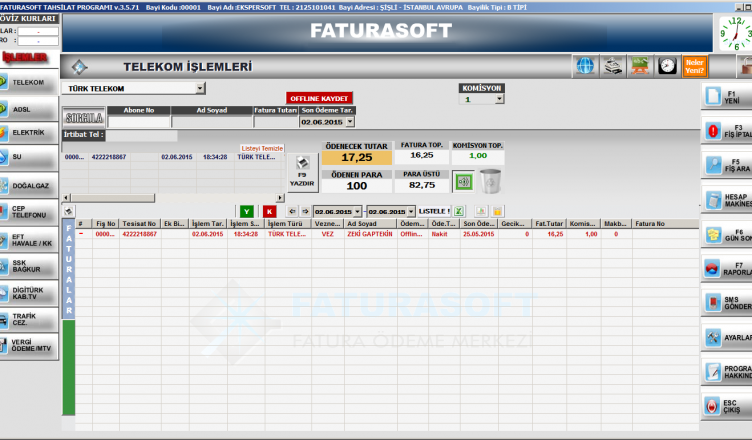Open the start date dropdown in list filter
This screenshot has width=752, height=440.
point(357,211)
